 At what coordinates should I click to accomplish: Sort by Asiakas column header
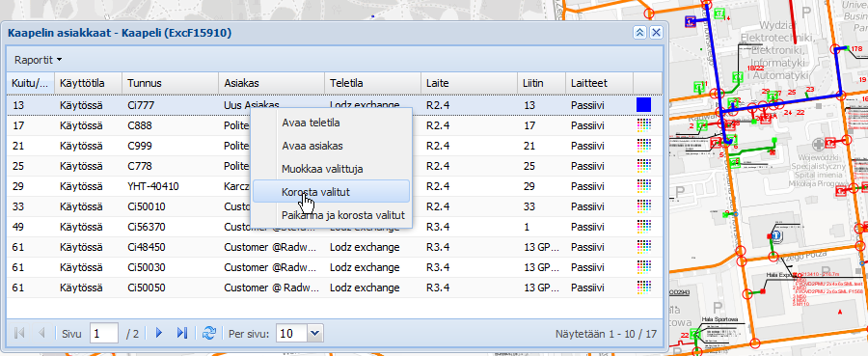[x=271, y=84]
